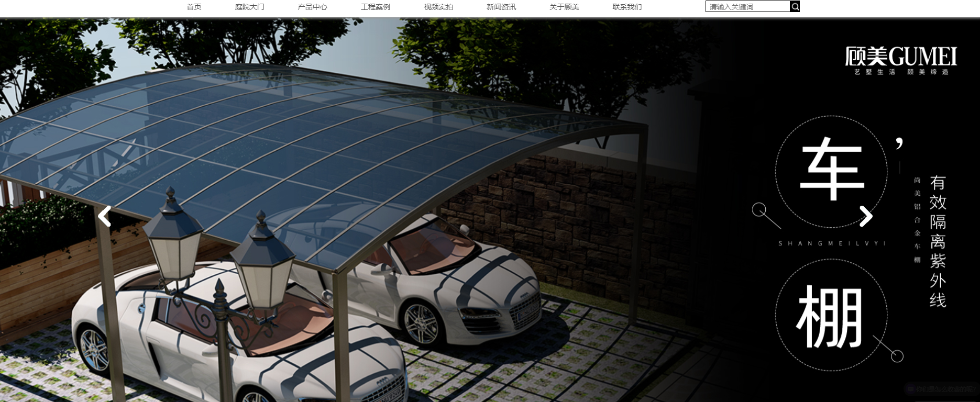Open 视频实拍 navigation item
Viewport: 980px width, 402px height.
click(x=438, y=7)
